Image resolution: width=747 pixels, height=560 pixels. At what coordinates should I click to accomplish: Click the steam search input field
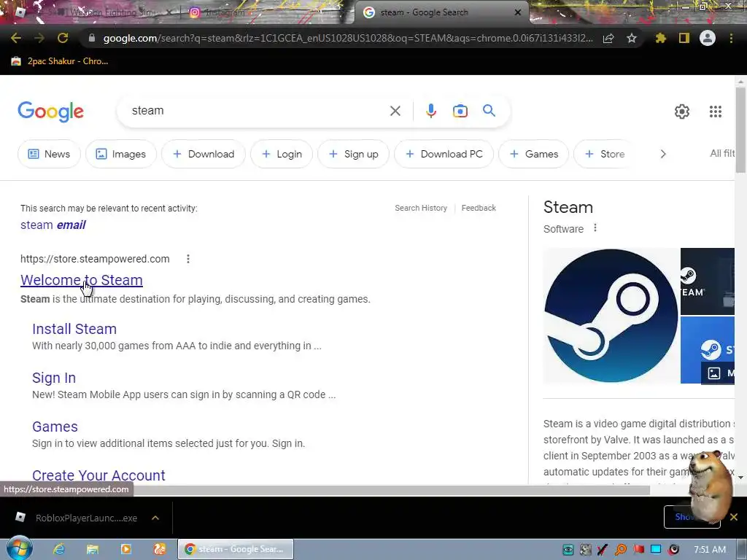(258, 111)
